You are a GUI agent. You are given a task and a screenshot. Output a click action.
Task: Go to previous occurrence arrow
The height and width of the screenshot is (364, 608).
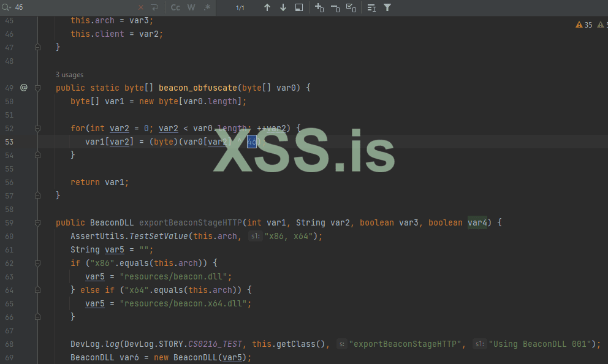[267, 7]
